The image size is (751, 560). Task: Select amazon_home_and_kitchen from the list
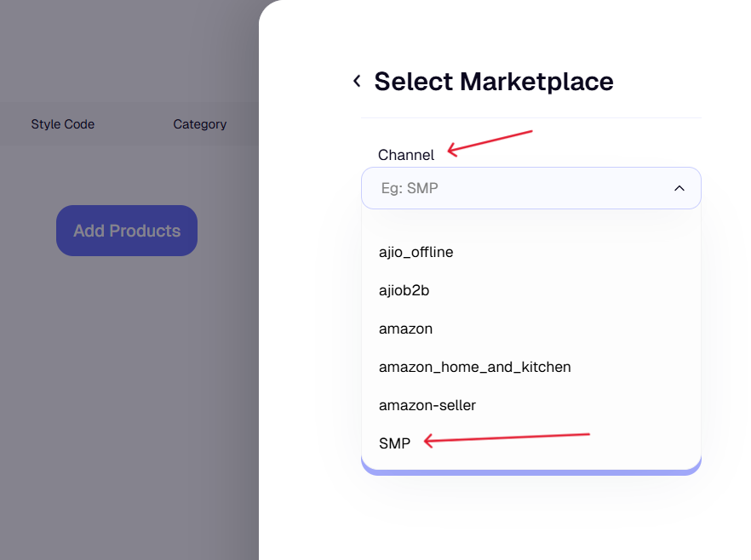[x=475, y=367]
